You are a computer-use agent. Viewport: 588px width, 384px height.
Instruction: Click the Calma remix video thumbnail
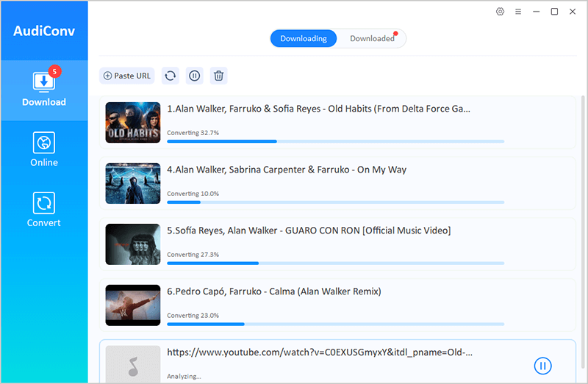(133, 305)
